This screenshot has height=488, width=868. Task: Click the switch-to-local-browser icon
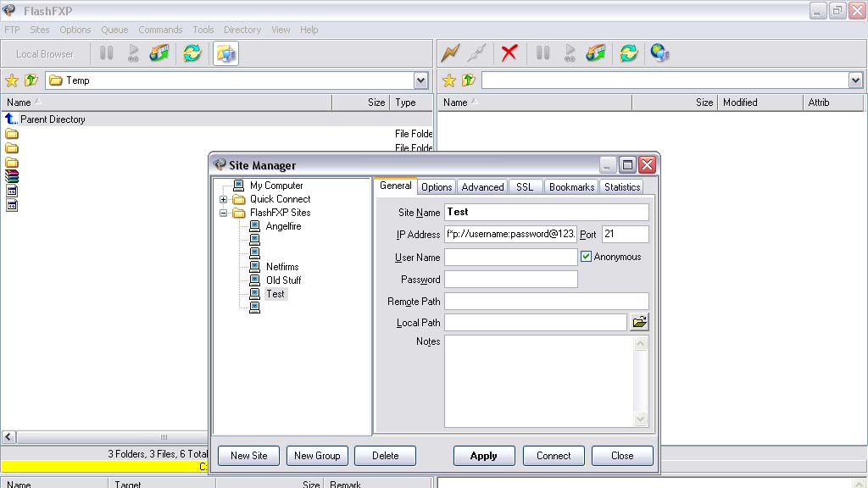pyautogui.click(x=226, y=53)
